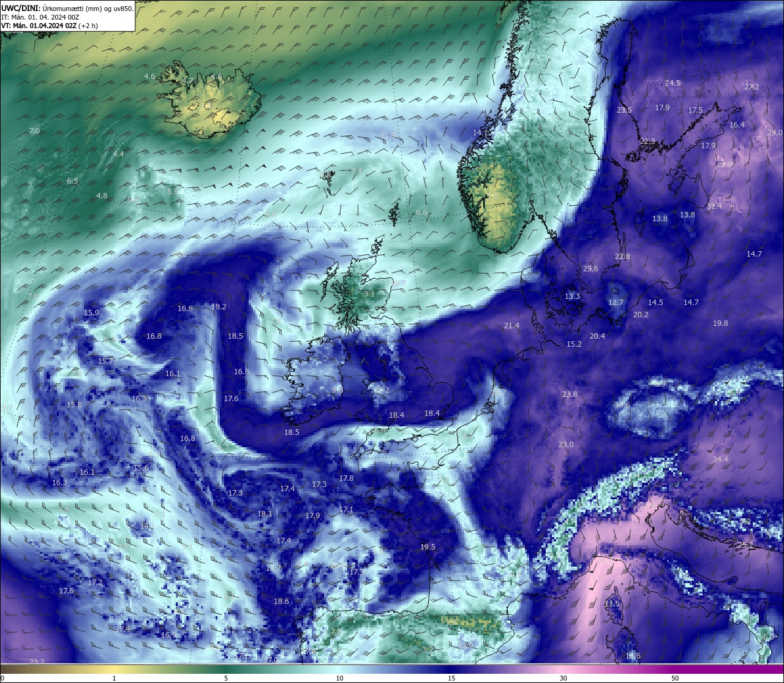Click the 4.8 value on the map

(102, 195)
